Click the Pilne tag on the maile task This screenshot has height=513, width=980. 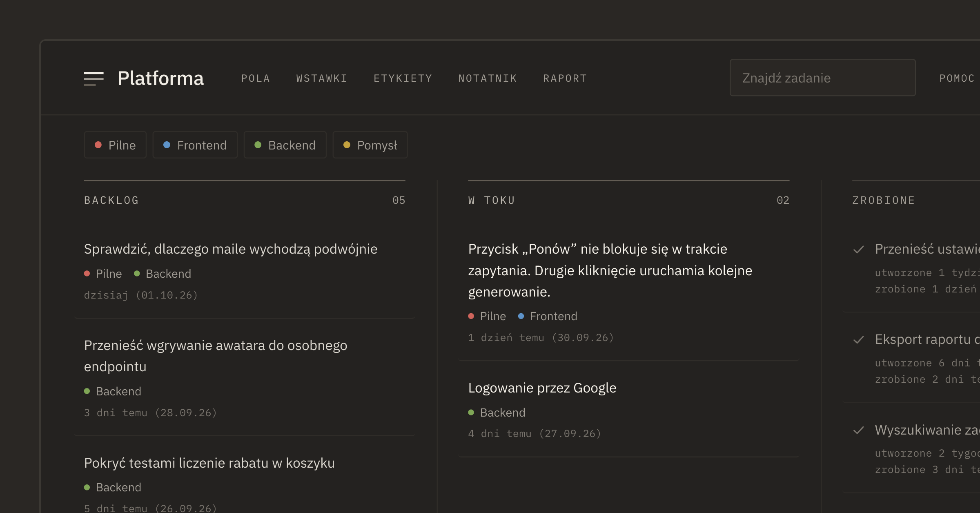pyautogui.click(x=103, y=274)
